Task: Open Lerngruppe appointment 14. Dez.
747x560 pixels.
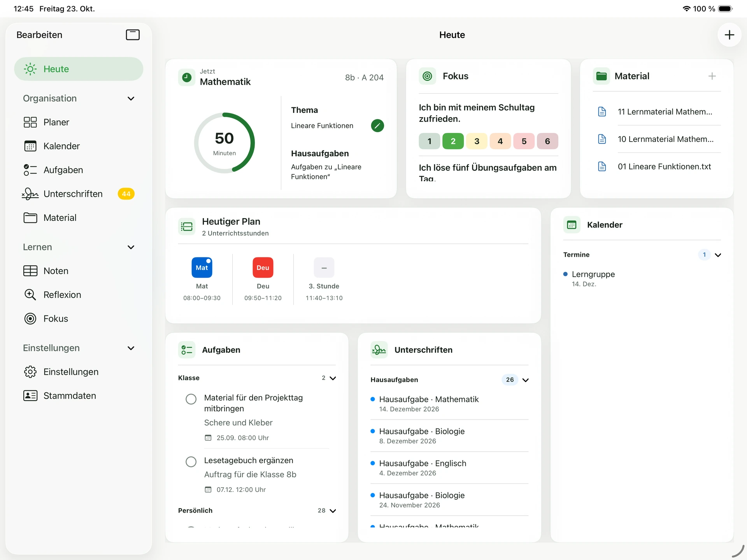Action: [x=642, y=278]
